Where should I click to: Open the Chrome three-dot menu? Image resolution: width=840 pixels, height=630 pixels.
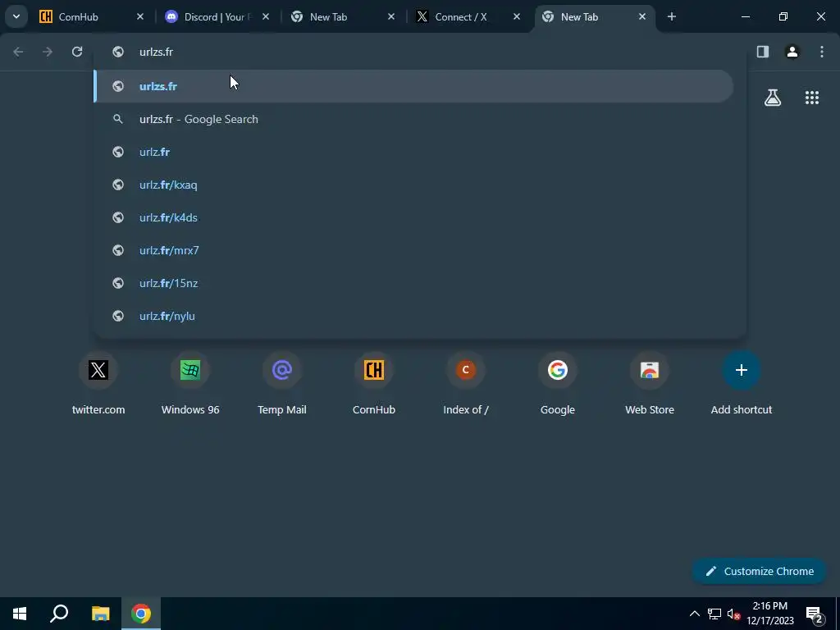click(x=821, y=52)
